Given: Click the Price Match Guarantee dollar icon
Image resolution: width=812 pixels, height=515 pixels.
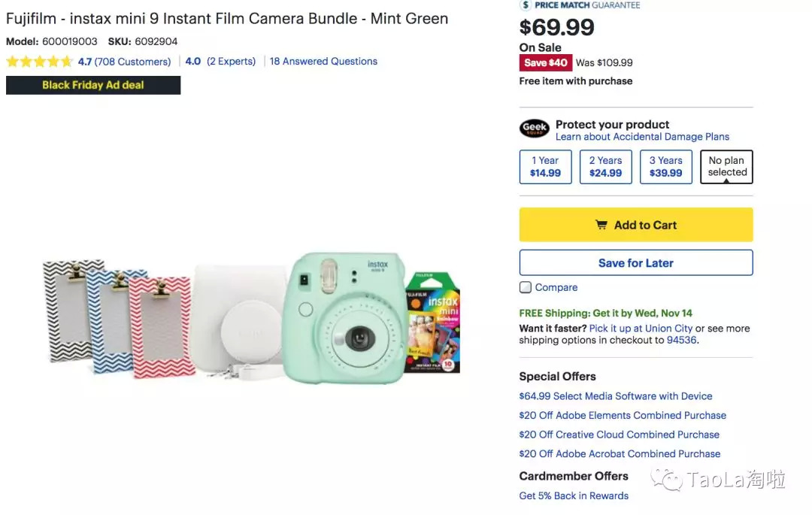Looking at the screenshot, I should 525,5.
